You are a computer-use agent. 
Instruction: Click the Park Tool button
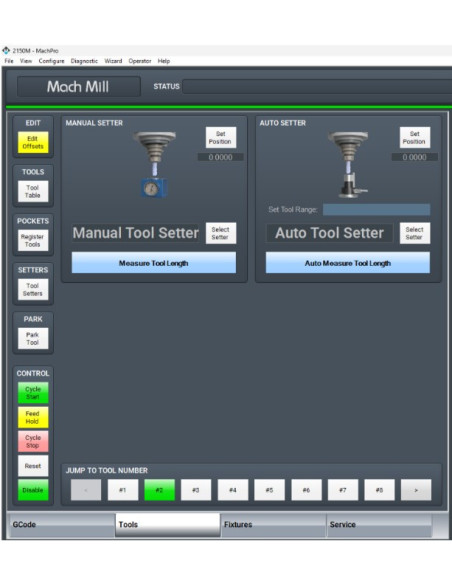33,339
